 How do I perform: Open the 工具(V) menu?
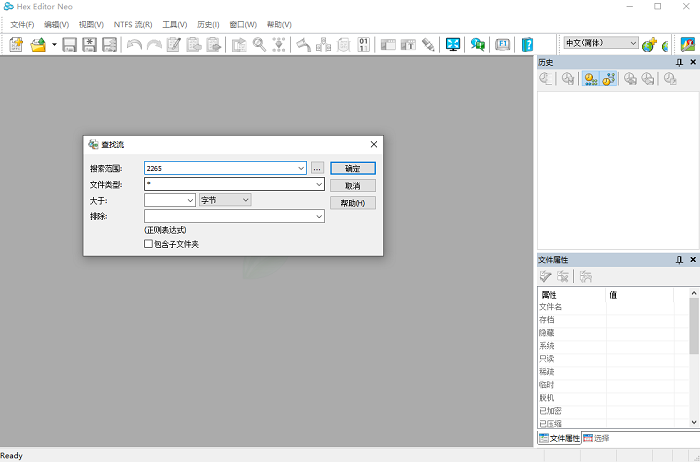(175, 24)
